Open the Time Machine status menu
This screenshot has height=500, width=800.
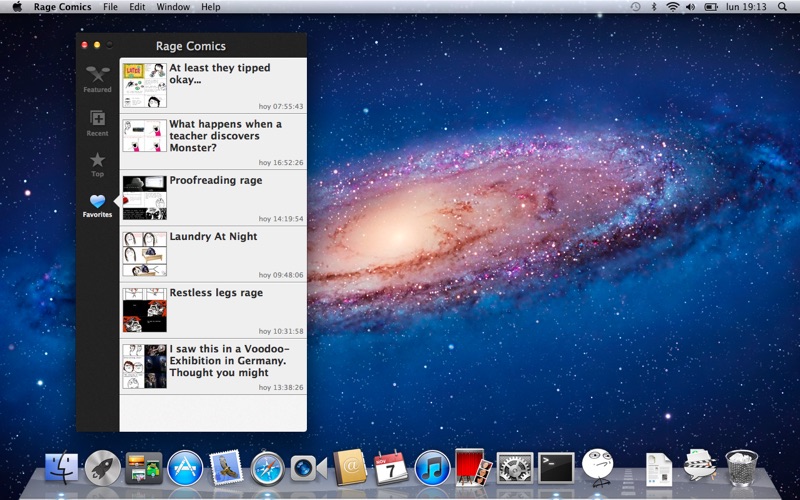pos(635,7)
